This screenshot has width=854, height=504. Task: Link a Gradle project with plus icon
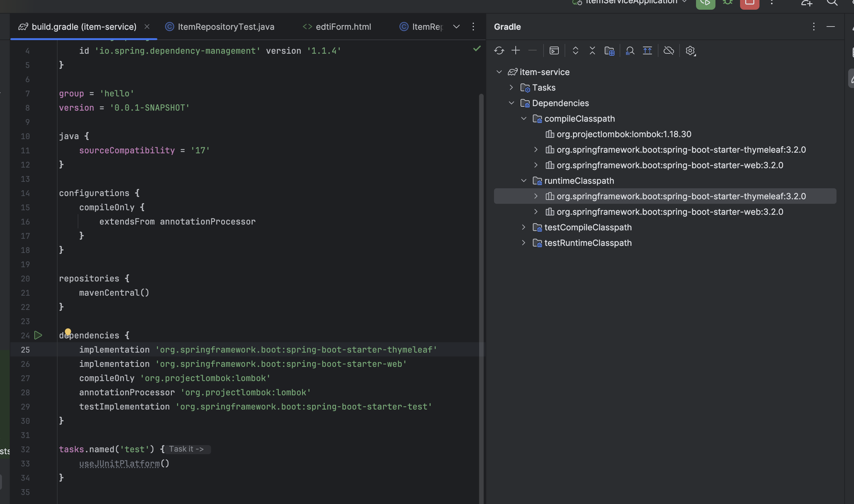[x=515, y=50]
